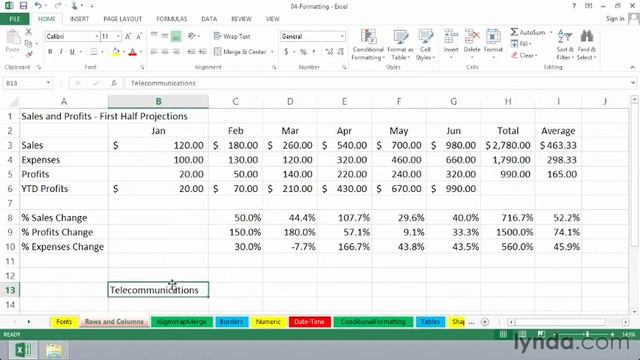Click the Cut scissors icon
640x360 pixels.
coord(29,32)
